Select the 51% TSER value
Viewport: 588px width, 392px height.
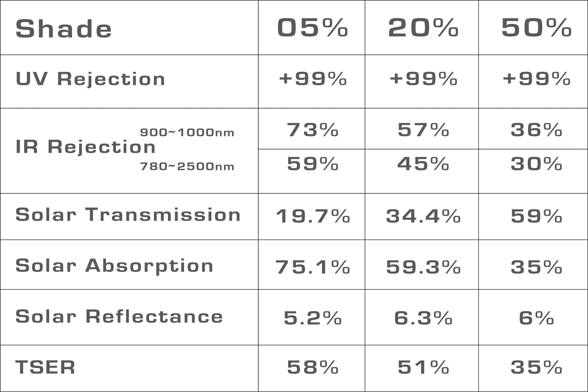pyautogui.click(x=423, y=367)
